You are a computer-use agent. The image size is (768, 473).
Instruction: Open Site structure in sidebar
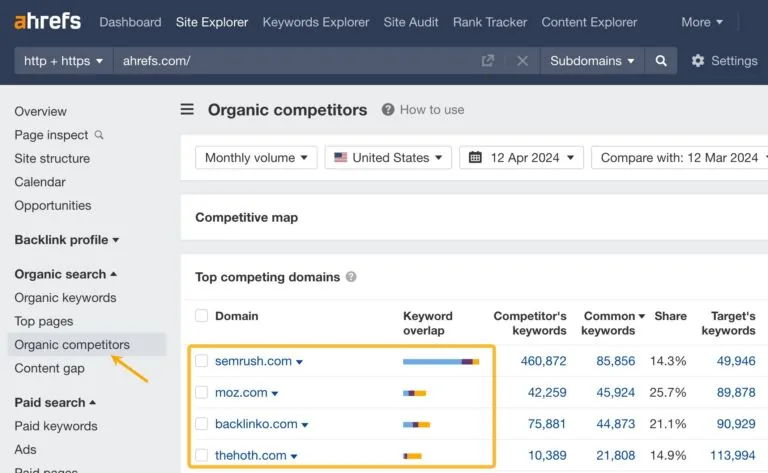pyautogui.click(x=52, y=158)
